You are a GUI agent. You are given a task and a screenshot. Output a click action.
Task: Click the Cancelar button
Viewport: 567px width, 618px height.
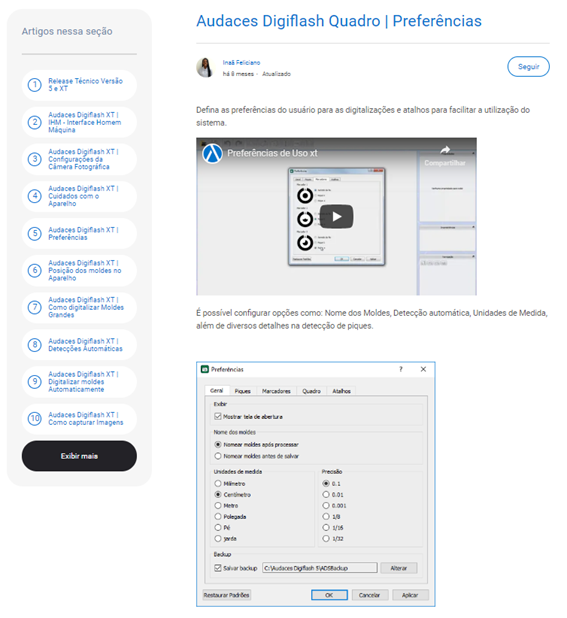point(369,595)
